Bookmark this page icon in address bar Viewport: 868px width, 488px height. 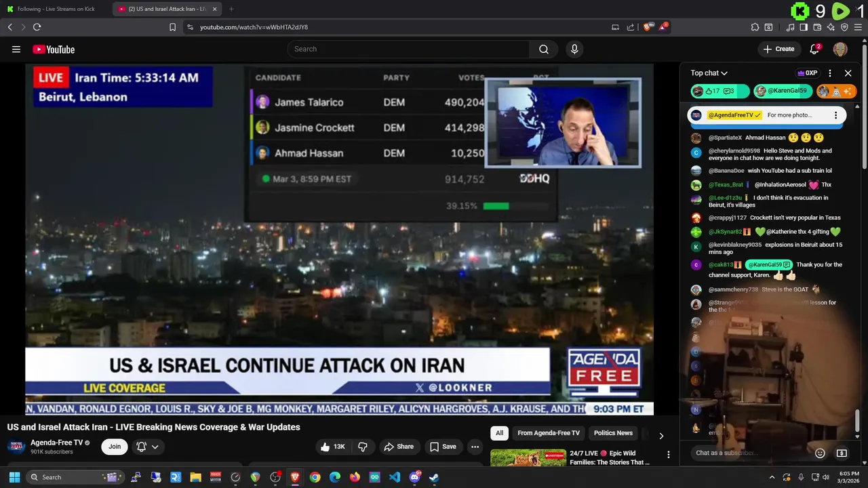click(x=172, y=27)
